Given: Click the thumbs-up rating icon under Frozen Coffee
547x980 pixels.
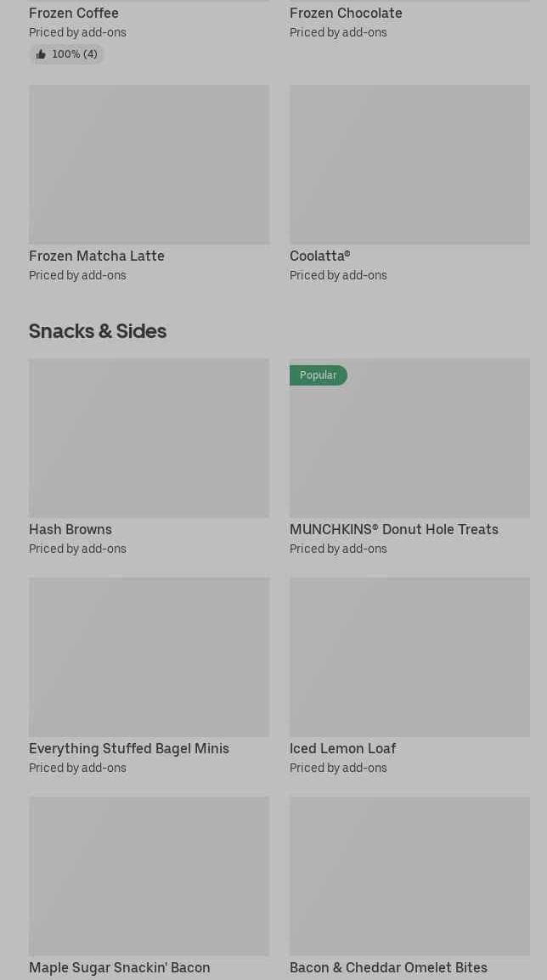Looking at the screenshot, I should (x=41, y=54).
